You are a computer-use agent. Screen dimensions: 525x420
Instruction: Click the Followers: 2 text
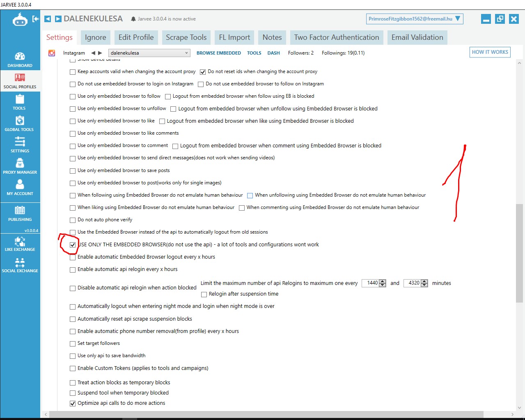(301, 53)
